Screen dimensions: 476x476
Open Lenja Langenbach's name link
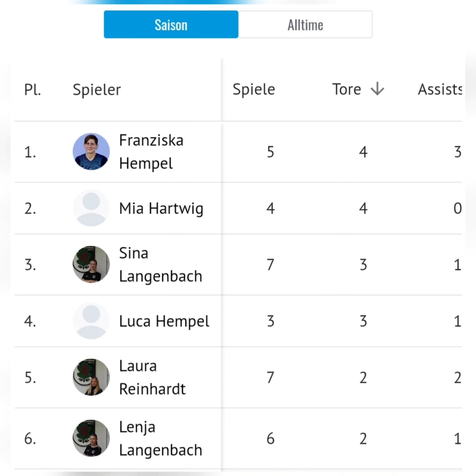point(160,438)
